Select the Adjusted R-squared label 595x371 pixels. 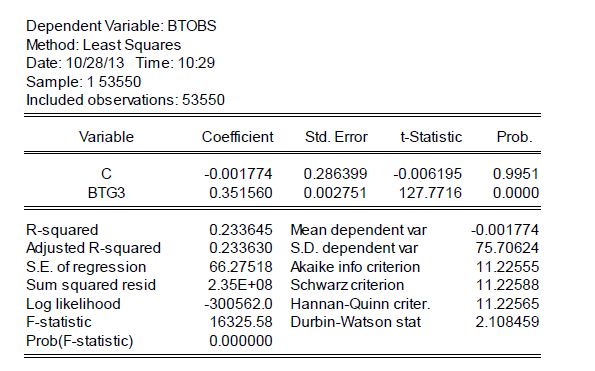93,248
